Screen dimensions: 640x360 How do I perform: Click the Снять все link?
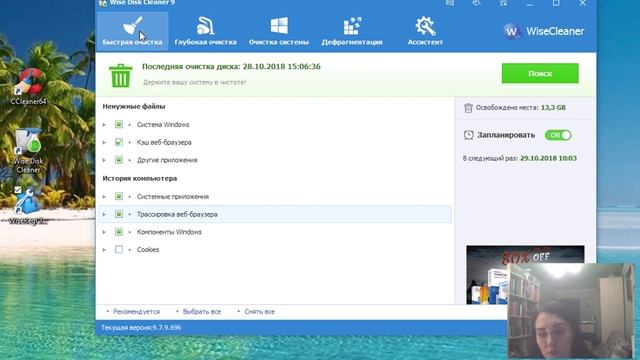[x=260, y=311]
